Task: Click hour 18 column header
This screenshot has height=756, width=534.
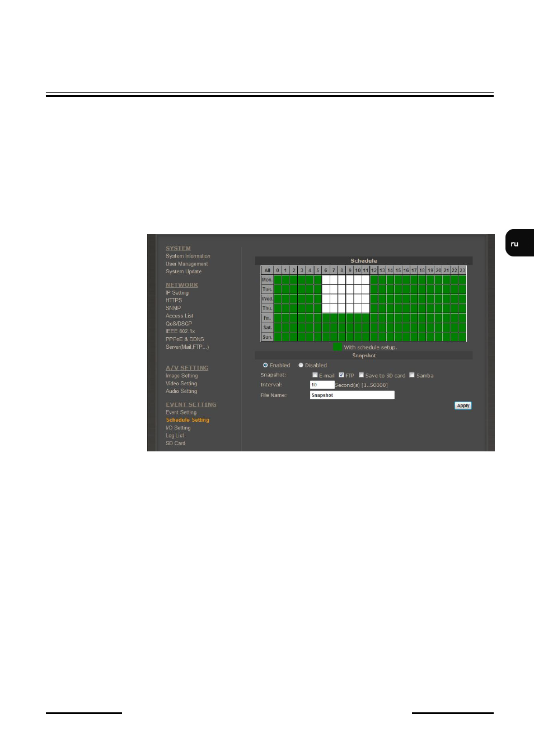Action: point(422,270)
